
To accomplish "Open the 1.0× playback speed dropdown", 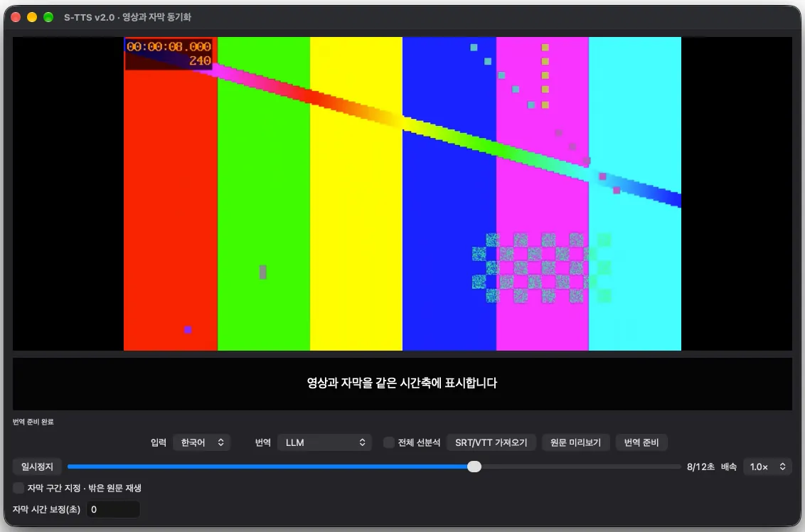I will [x=767, y=467].
